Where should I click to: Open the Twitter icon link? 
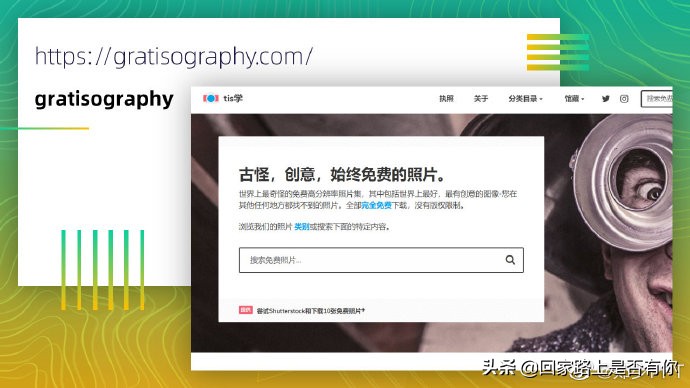[x=606, y=99]
